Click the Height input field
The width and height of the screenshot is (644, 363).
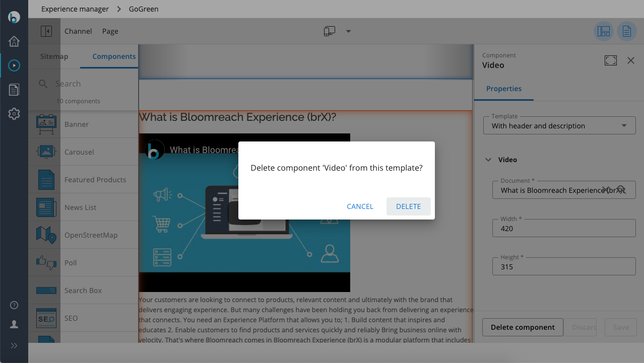(x=564, y=267)
